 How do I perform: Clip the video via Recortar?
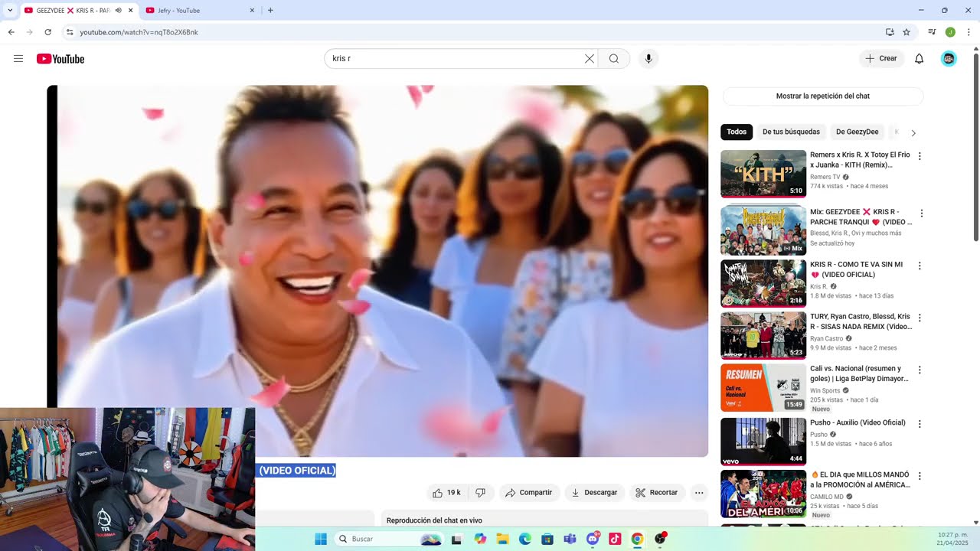point(657,493)
